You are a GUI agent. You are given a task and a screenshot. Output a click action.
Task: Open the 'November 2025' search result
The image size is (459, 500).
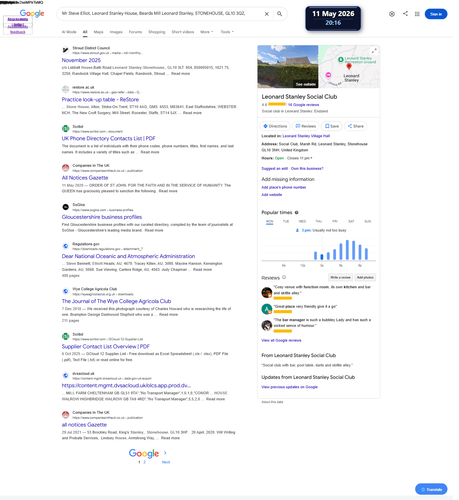pos(81,60)
